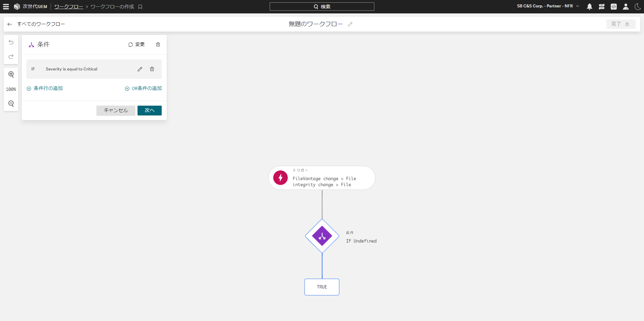Screen dimensions: 644x321
Task: Open the hamburger main menu
Action: [6, 6]
